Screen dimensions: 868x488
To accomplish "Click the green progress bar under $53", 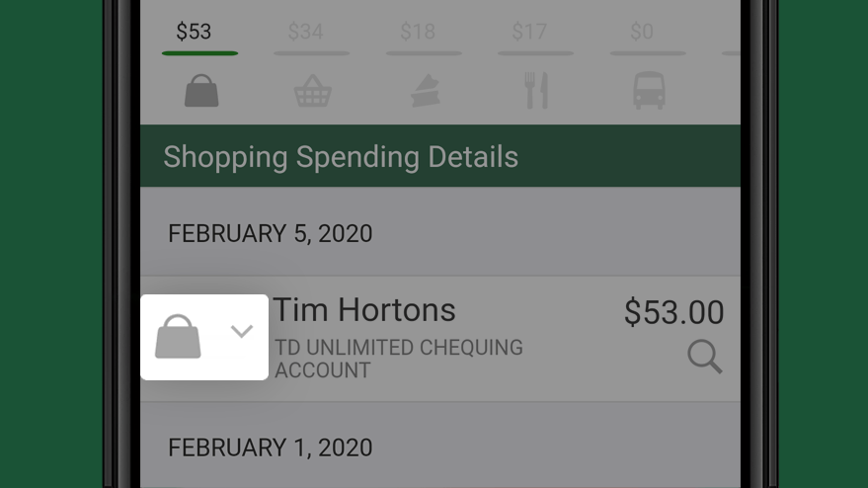I will [199, 53].
